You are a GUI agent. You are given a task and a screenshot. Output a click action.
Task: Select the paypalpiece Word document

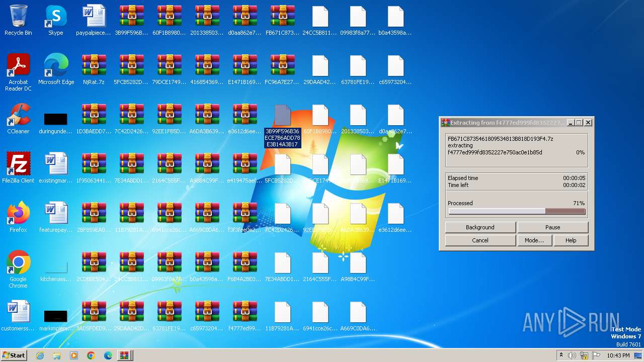click(94, 21)
